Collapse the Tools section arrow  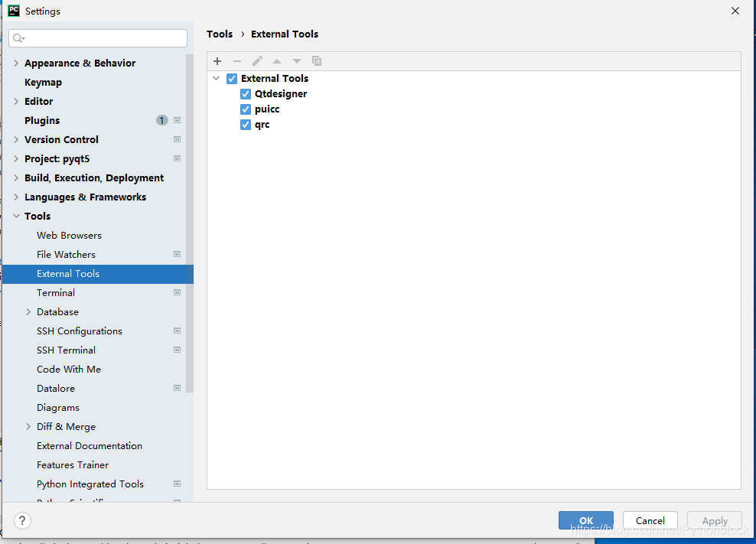point(16,216)
